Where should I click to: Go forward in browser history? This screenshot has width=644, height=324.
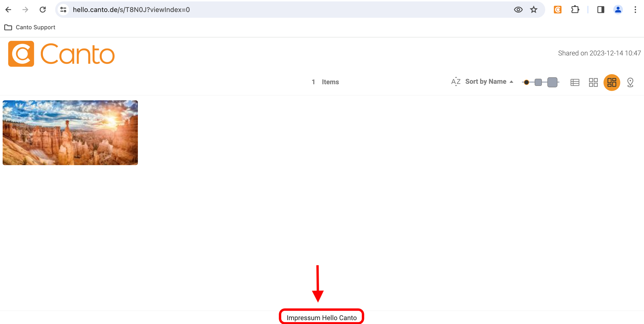[x=25, y=10]
